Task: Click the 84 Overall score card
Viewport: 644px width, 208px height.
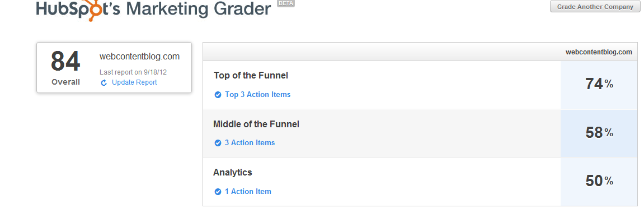Action: tap(114, 67)
